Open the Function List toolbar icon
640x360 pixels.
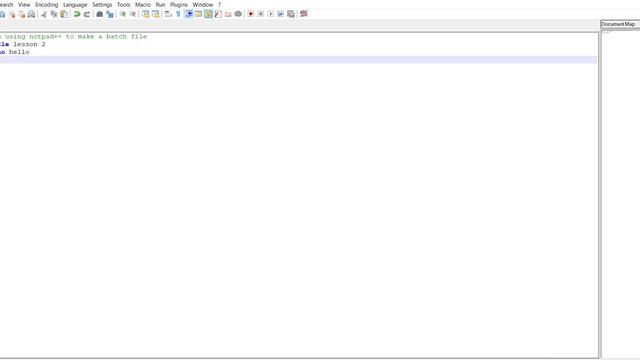[x=218, y=14]
